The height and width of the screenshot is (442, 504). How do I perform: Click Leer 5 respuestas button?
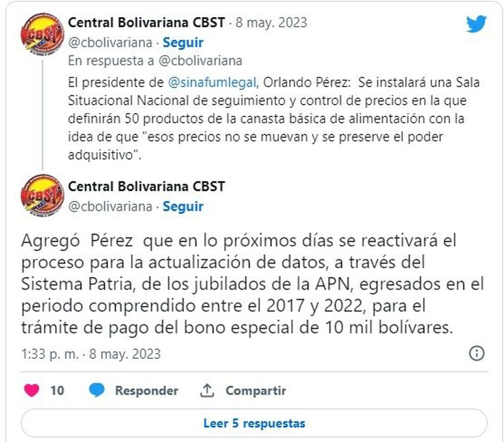[254, 423]
